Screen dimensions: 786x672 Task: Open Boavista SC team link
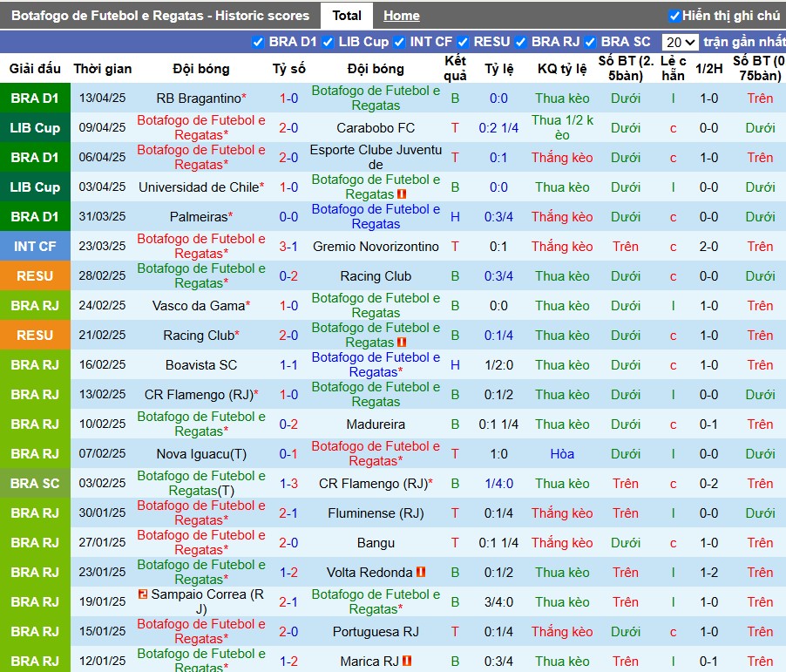[x=201, y=364]
